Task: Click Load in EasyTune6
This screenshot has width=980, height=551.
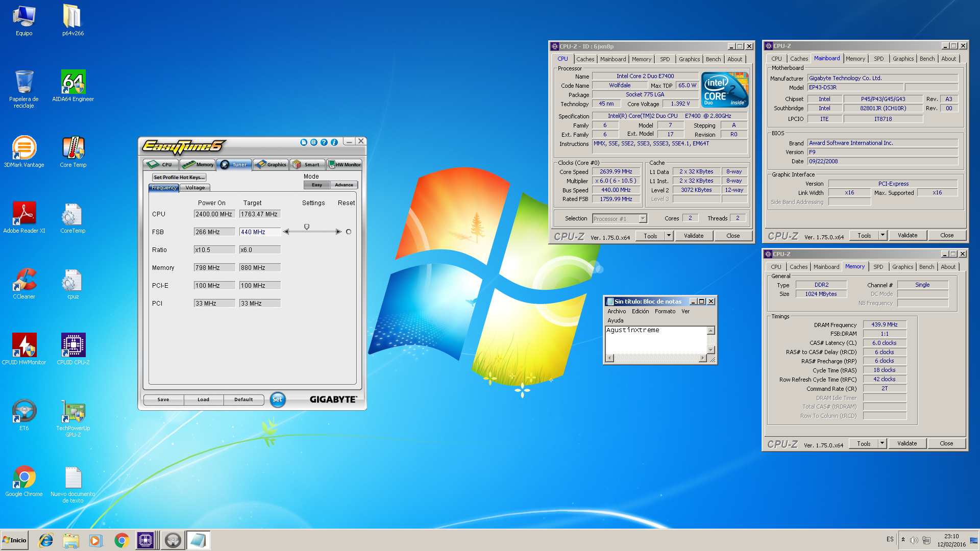Action: tap(203, 399)
